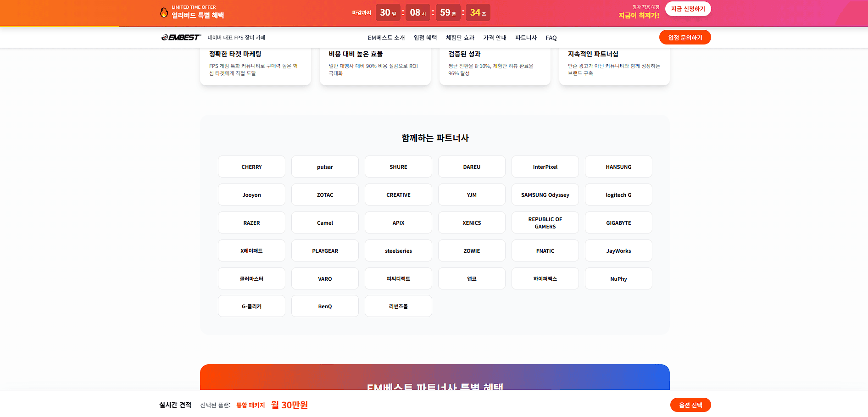Open the 가격 안내 section
Image resolution: width=868 pixels, height=417 pixels.
[495, 38]
